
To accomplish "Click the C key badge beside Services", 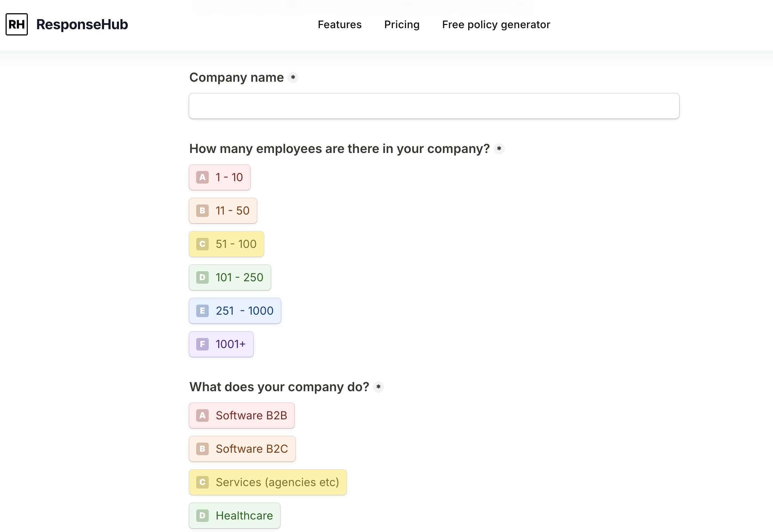I will point(202,482).
